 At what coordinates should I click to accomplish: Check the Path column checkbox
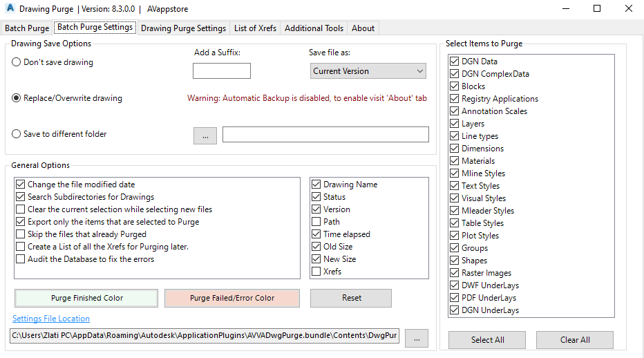[316, 222]
